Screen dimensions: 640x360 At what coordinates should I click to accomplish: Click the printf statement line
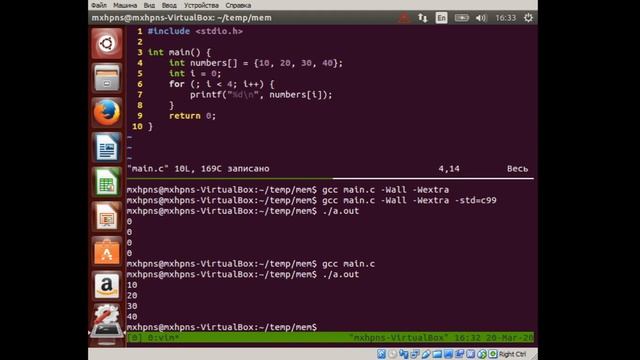(x=261, y=95)
